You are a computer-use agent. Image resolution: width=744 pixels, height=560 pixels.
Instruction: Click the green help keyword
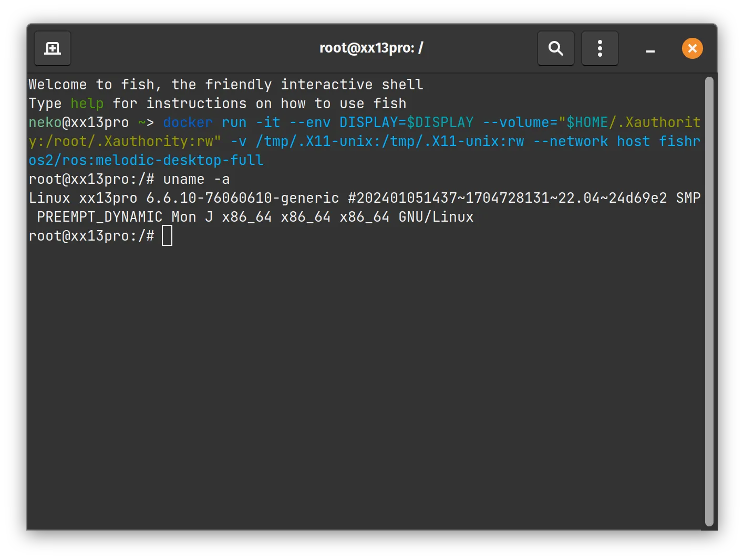point(87,103)
